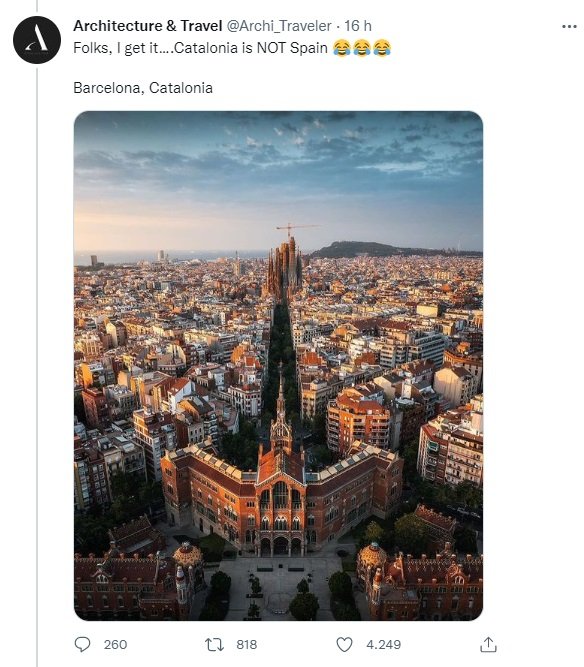Click the @Archi_Traveler handle

(279, 26)
